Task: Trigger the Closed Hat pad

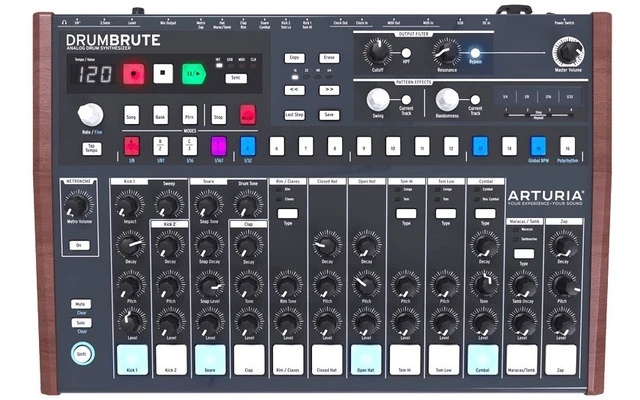Action: click(327, 360)
